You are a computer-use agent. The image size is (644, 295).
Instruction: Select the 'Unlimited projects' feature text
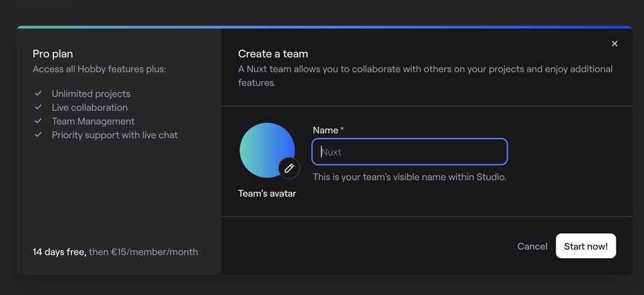pyautogui.click(x=91, y=93)
